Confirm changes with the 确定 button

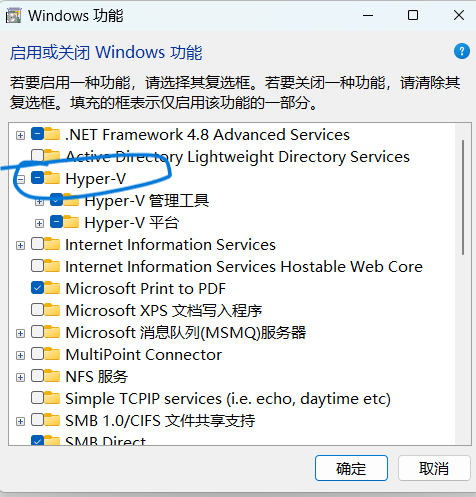351,468
